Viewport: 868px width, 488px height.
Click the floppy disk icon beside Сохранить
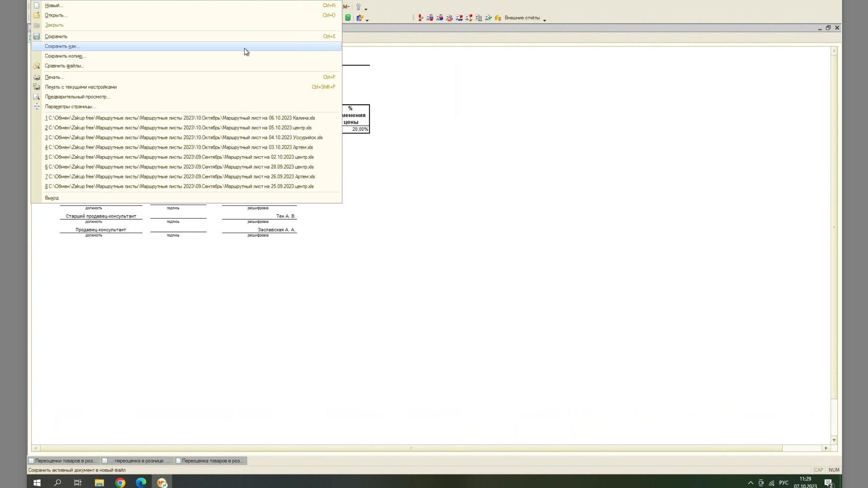click(x=36, y=36)
